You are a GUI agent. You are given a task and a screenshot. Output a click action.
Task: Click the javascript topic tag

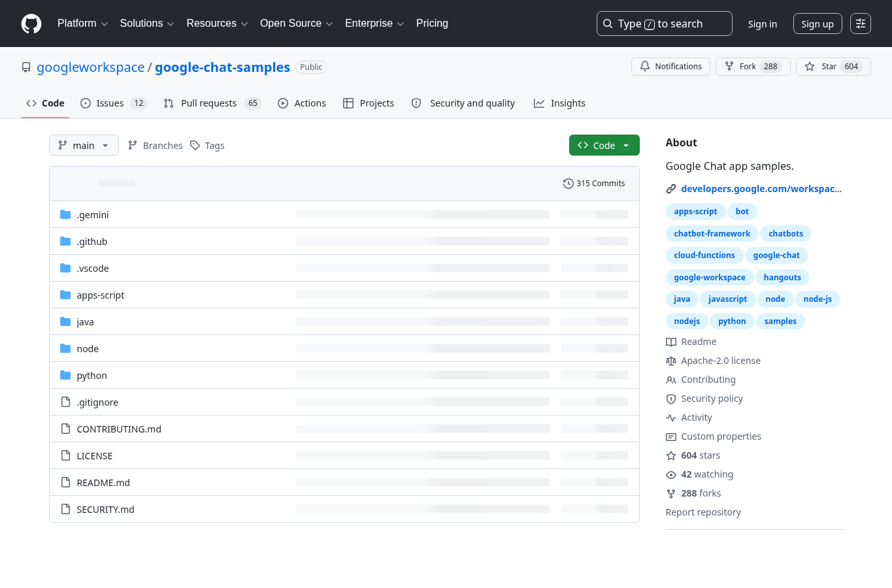point(727,299)
